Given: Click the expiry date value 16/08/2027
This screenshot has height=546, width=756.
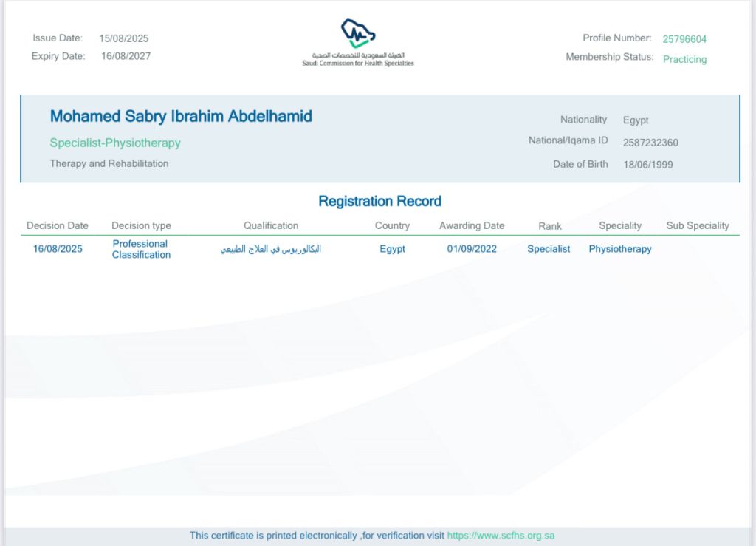Looking at the screenshot, I should click(x=126, y=56).
